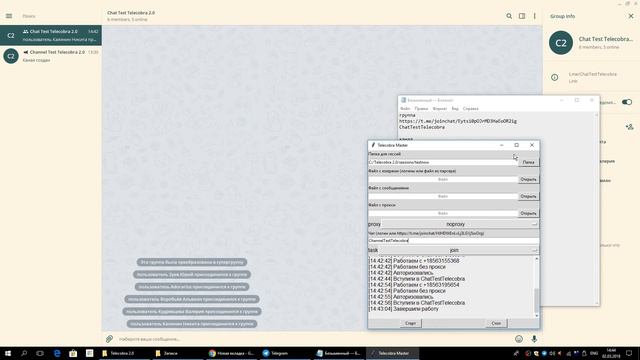
Task: Click the joinchat URL line in Notepad
Action: coord(458,121)
